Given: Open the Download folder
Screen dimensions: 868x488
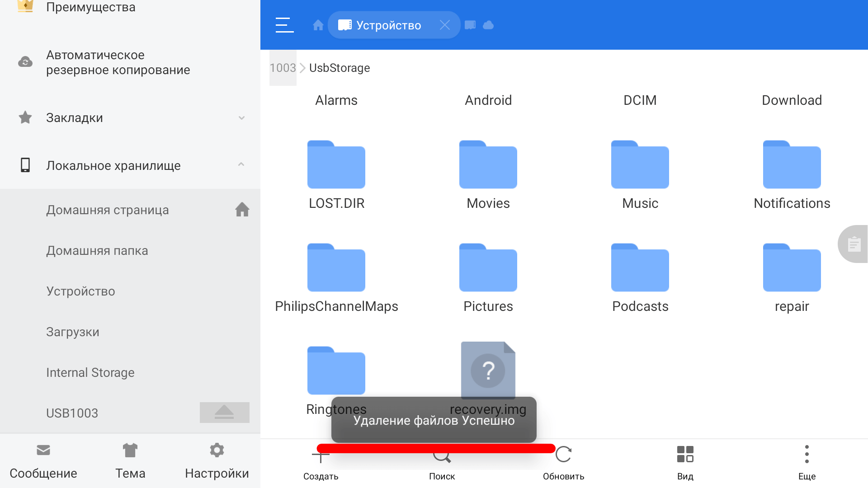Looking at the screenshot, I should coord(792,100).
